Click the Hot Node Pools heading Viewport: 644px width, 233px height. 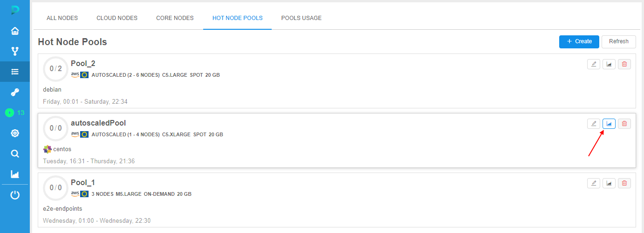point(72,42)
